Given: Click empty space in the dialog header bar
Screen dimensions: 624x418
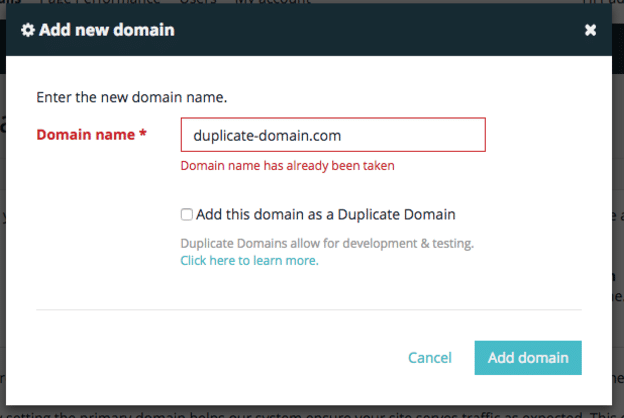Looking at the screenshot, I should [380, 30].
